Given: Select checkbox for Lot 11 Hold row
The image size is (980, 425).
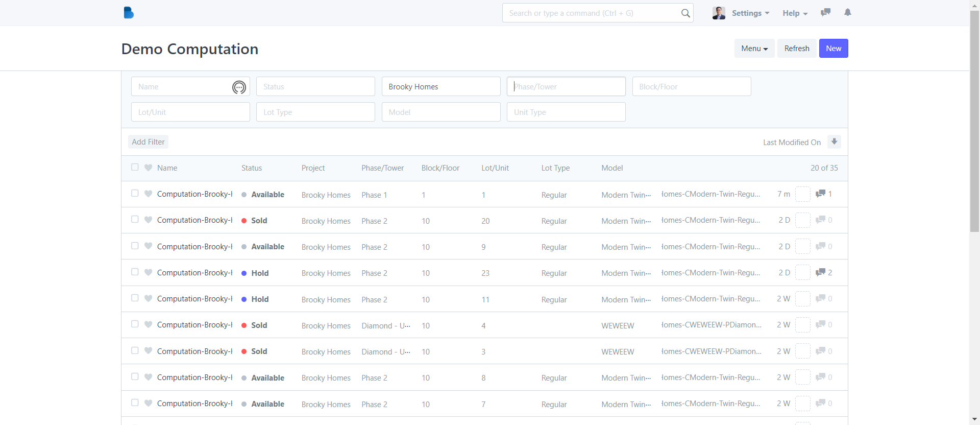Looking at the screenshot, I should [135, 298].
